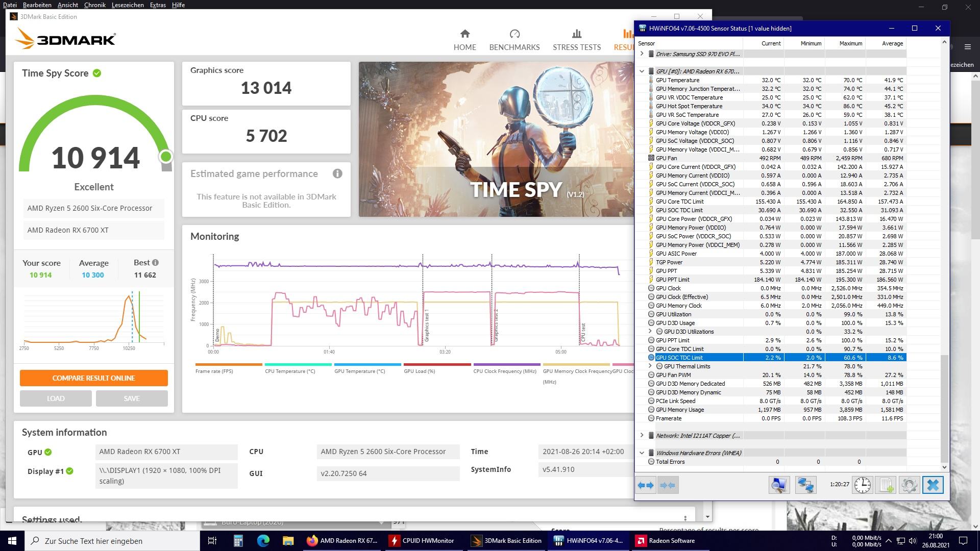Click the Maximum column header in HWiNFO

pos(845,43)
